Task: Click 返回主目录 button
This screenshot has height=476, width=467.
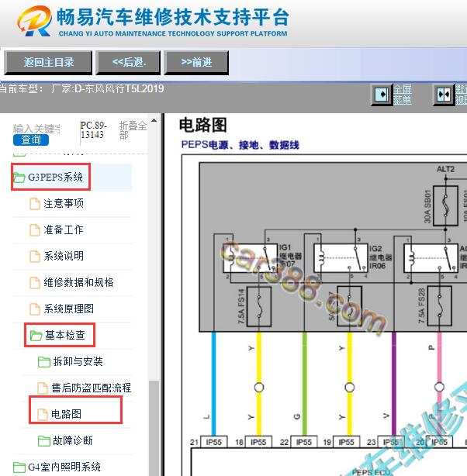Action: (48, 63)
